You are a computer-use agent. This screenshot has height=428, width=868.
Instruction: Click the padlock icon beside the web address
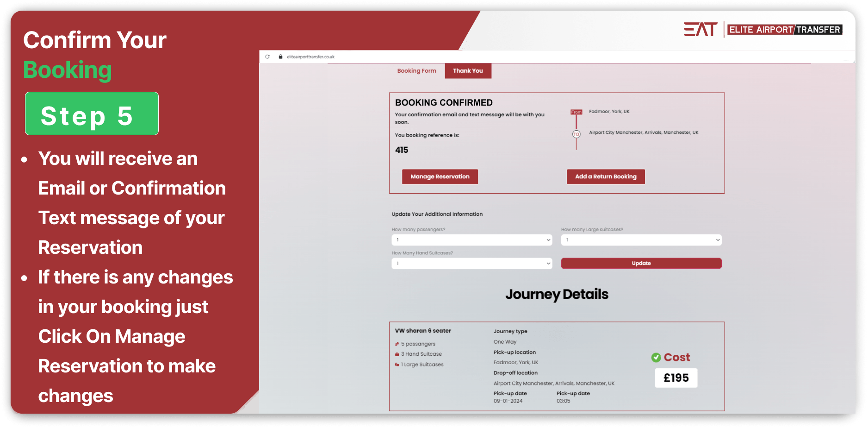coord(280,57)
